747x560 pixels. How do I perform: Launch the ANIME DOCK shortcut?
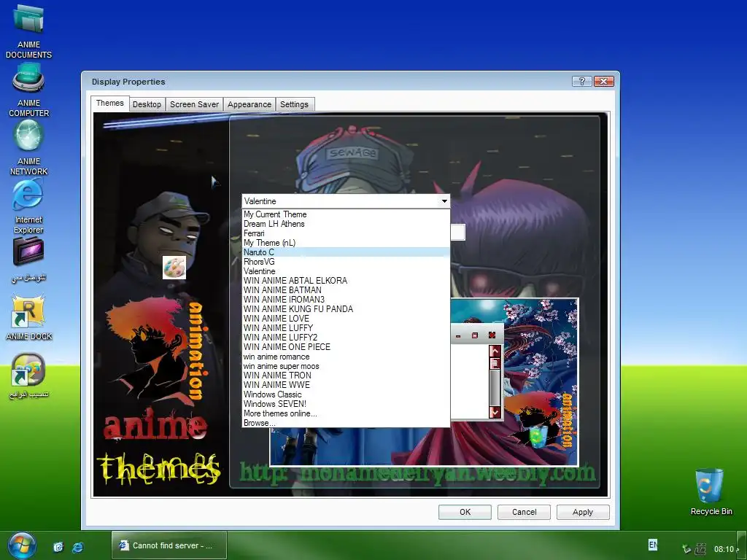(28, 318)
